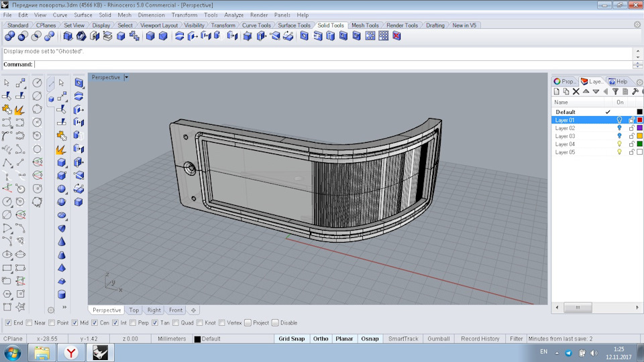Toggle Gumball in status bar
The width and height of the screenshot is (644, 362).
pos(438,339)
